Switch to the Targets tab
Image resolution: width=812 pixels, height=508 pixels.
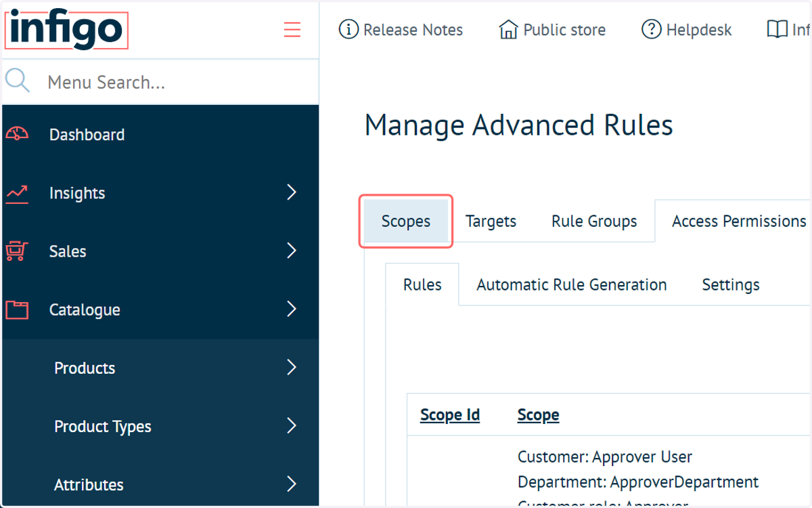pos(491,221)
